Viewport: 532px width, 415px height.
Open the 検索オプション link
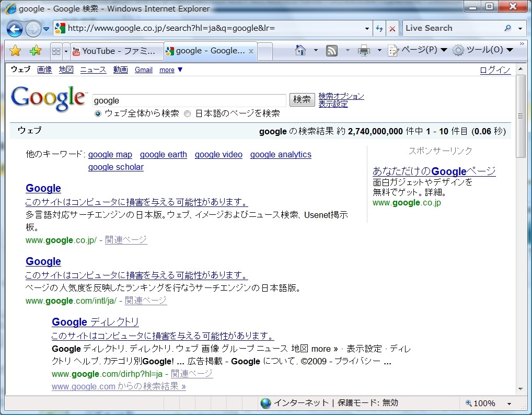pyautogui.click(x=341, y=96)
